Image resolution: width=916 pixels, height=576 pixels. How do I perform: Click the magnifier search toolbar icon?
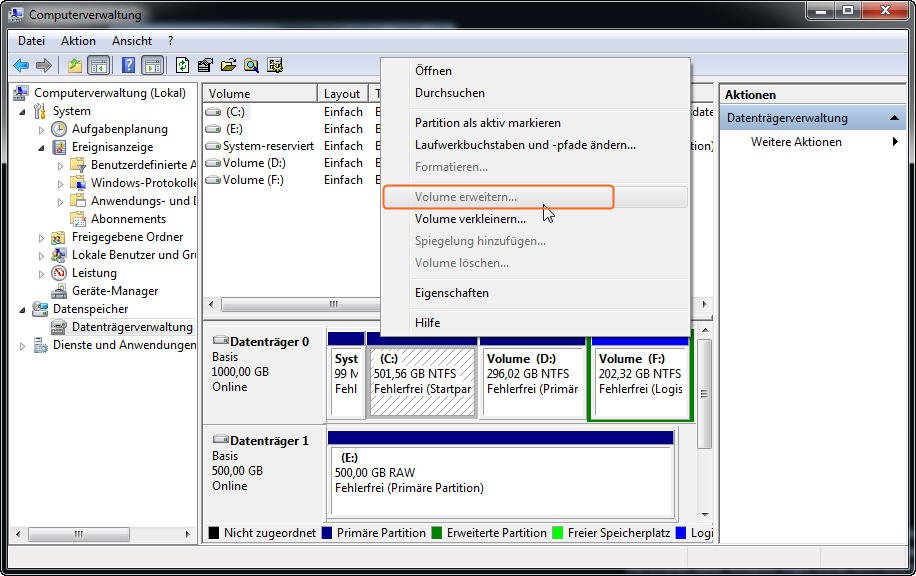252,65
